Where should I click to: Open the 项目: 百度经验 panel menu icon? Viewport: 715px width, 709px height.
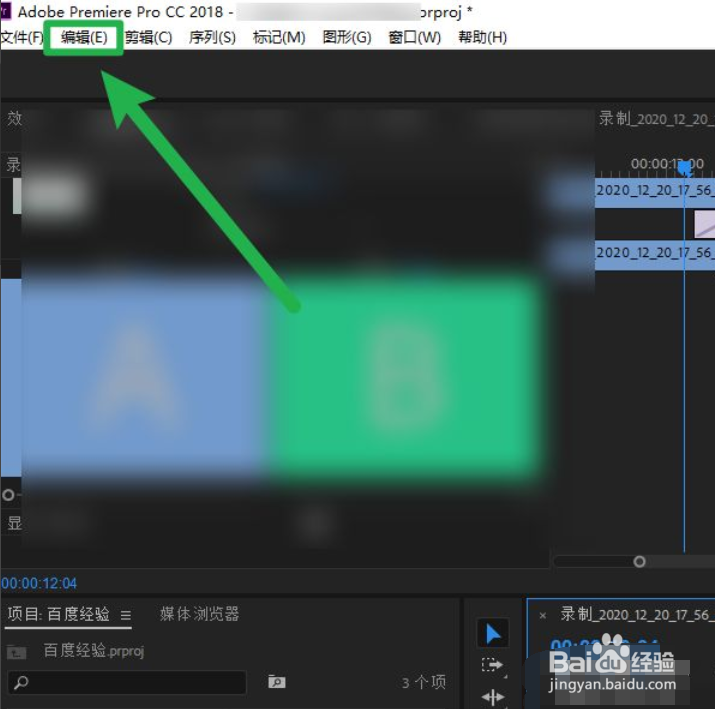[x=126, y=615]
